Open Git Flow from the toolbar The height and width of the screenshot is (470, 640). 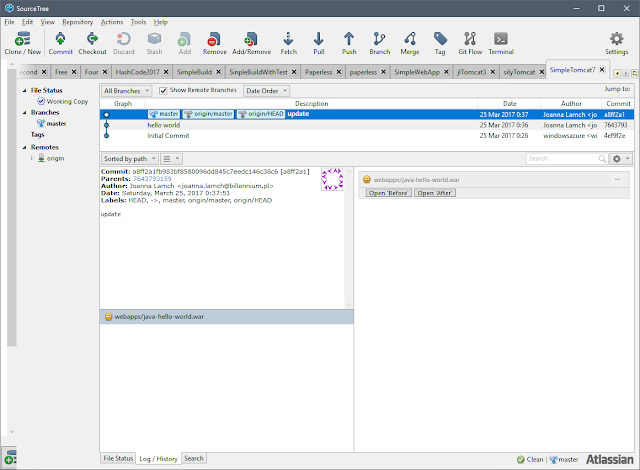[470, 43]
